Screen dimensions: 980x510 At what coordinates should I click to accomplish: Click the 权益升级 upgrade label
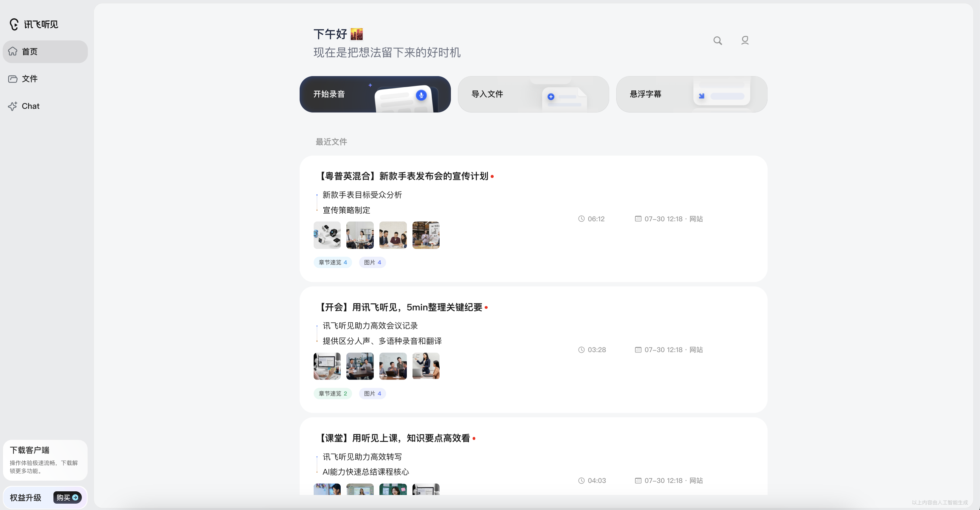25,498
